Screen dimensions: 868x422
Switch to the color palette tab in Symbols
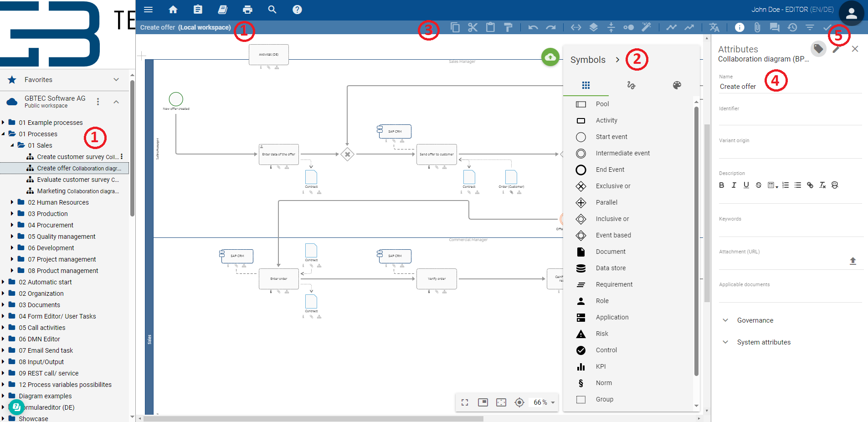tap(677, 85)
